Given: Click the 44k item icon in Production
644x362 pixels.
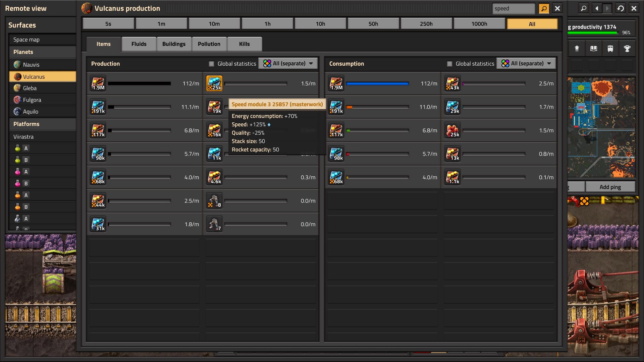Looking at the screenshot, I should (98, 201).
